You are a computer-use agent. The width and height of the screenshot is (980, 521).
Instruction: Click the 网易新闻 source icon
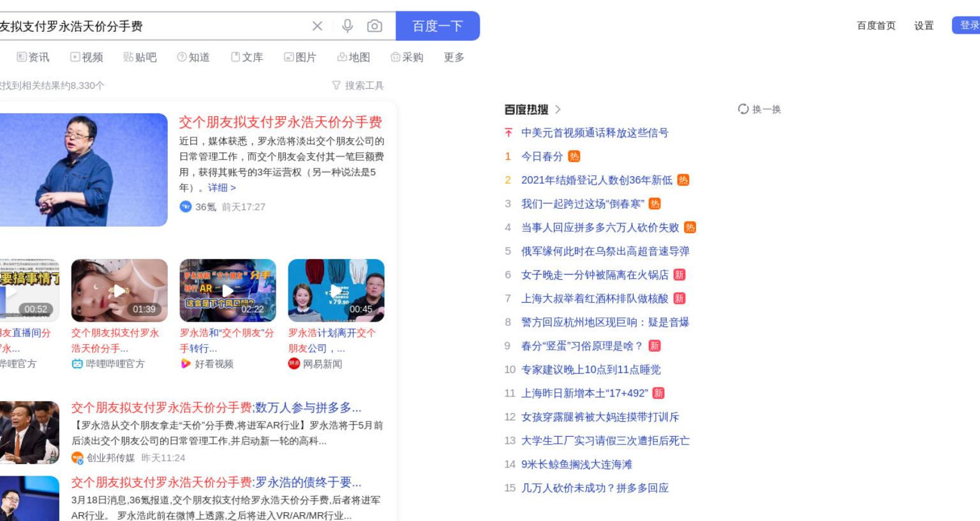coord(293,364)
